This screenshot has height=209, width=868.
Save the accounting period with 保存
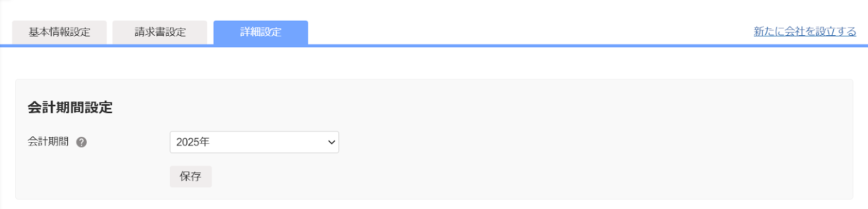point(190,176)
